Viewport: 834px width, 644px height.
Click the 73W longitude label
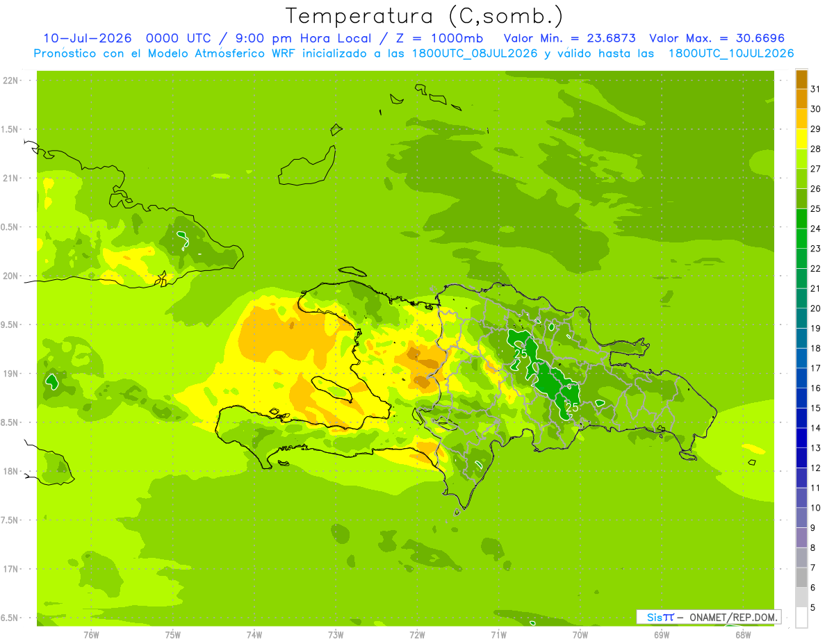pyautogui.click(x=336, y=635)
